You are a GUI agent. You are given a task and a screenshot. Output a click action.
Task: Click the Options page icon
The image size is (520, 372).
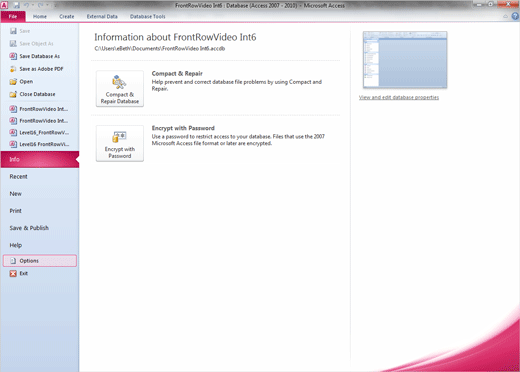click(13, 261)
